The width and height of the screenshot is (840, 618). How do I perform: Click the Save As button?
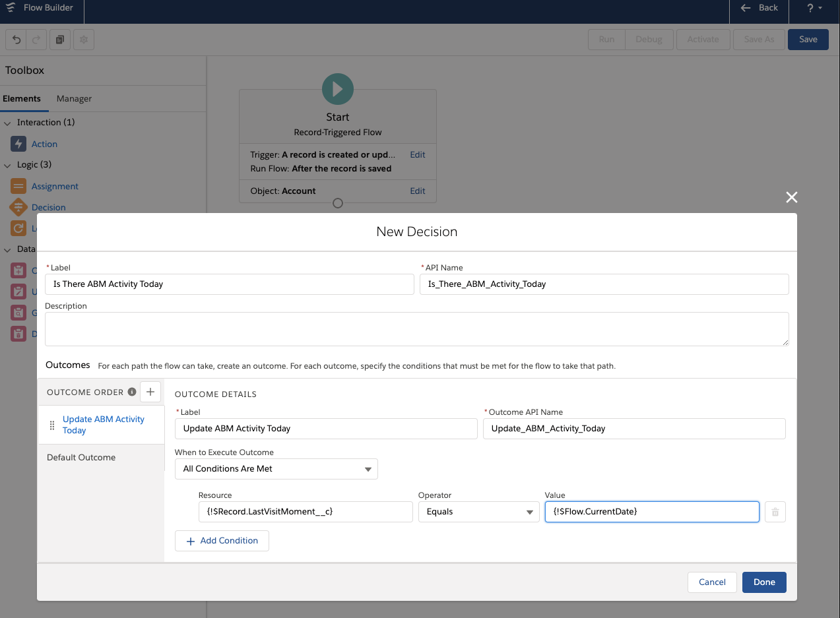[759, 40]
